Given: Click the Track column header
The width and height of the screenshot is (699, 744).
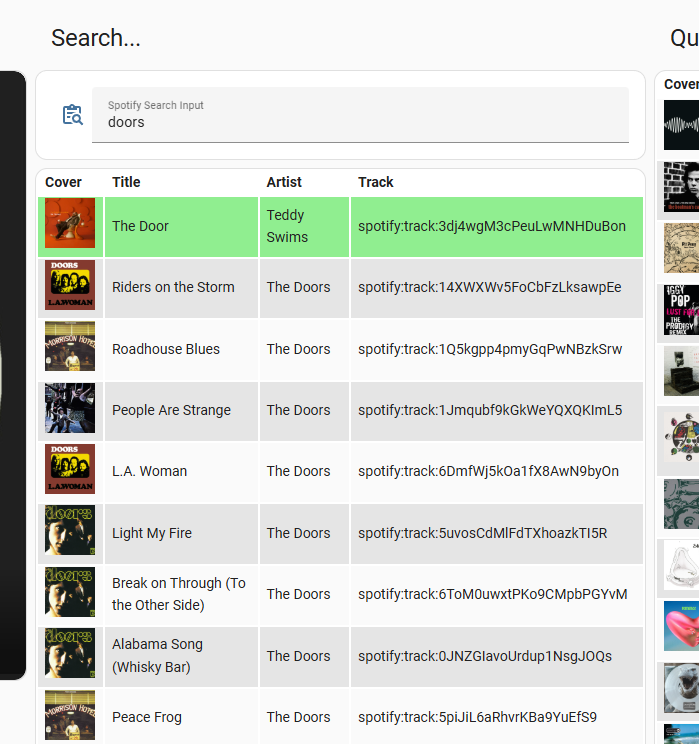Looking at the screenshot, I should 375,182.
